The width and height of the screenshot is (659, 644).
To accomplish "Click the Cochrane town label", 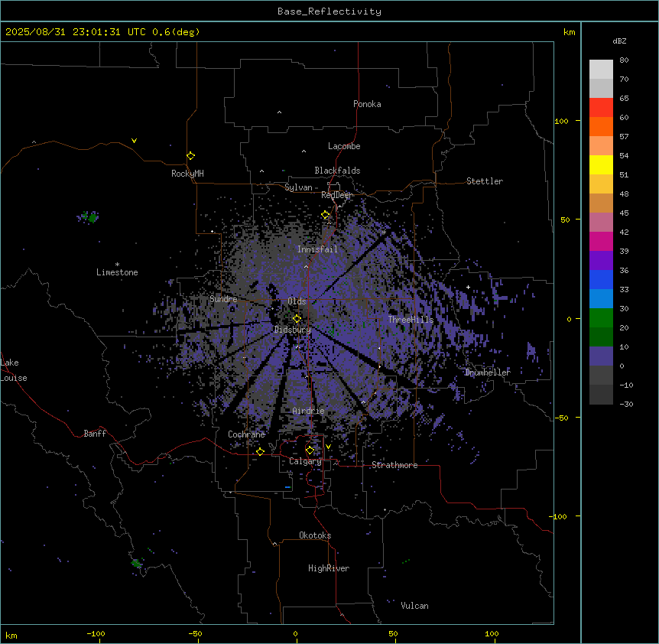I will point(246,434).
